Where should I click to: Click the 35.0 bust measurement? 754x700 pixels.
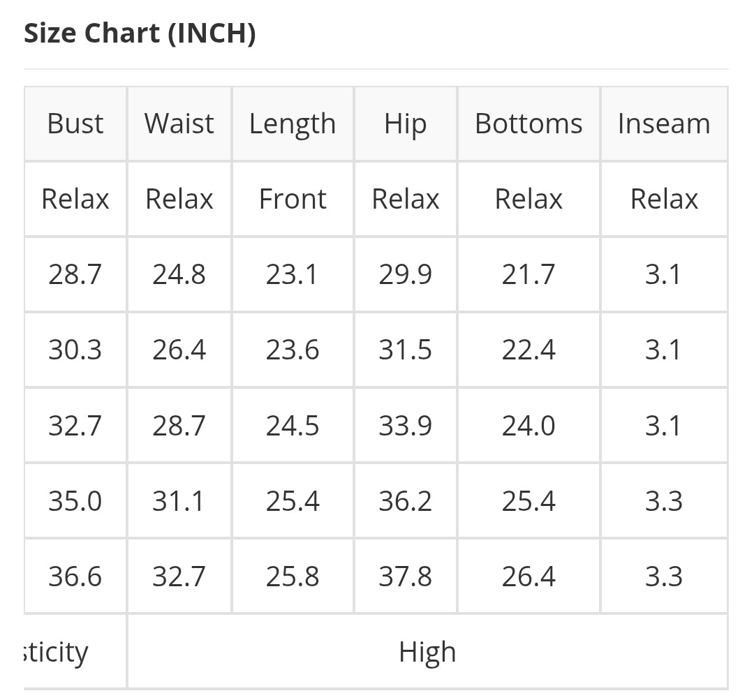75,501
